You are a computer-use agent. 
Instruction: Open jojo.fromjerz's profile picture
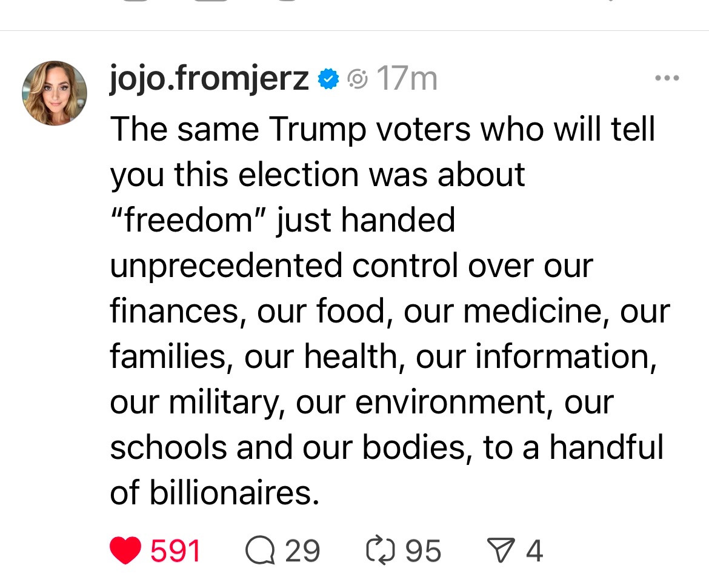pos(55,93)
